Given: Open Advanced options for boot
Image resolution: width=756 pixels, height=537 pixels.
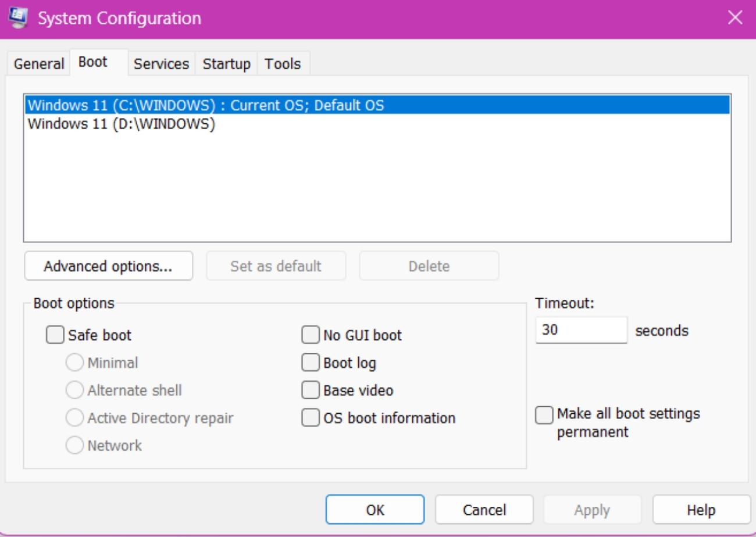Looking at the screenshot, I should [109, 266].
